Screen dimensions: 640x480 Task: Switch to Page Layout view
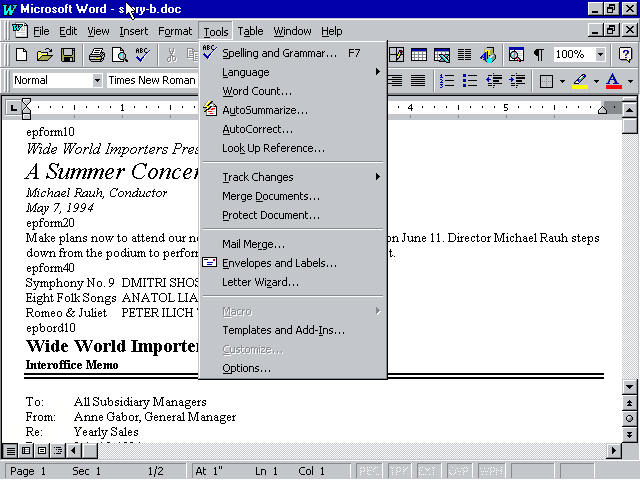[x=42, y=451]
